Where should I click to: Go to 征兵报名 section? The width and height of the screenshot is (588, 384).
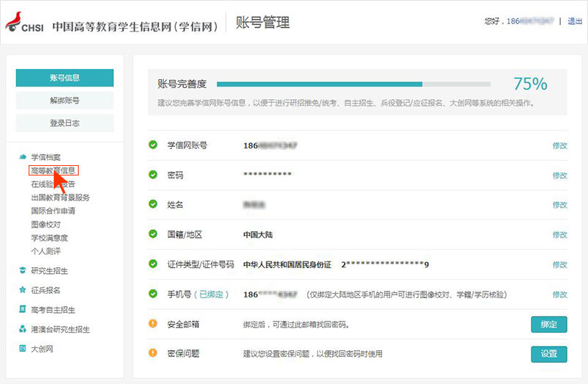tap(46, 290)
